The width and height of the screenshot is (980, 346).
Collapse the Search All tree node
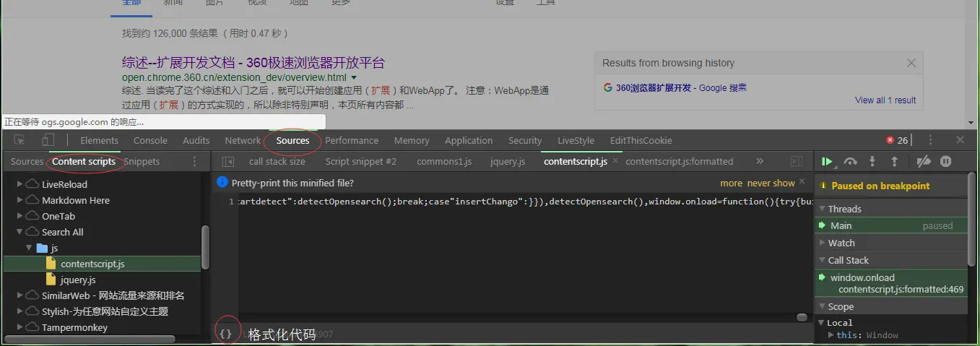[x=19, y=232]
